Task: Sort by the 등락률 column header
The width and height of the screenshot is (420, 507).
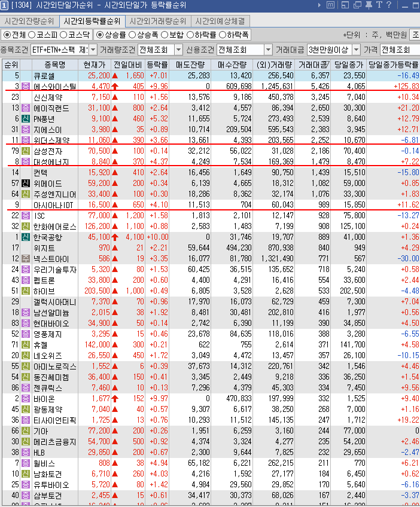Action: pos(157,65)
